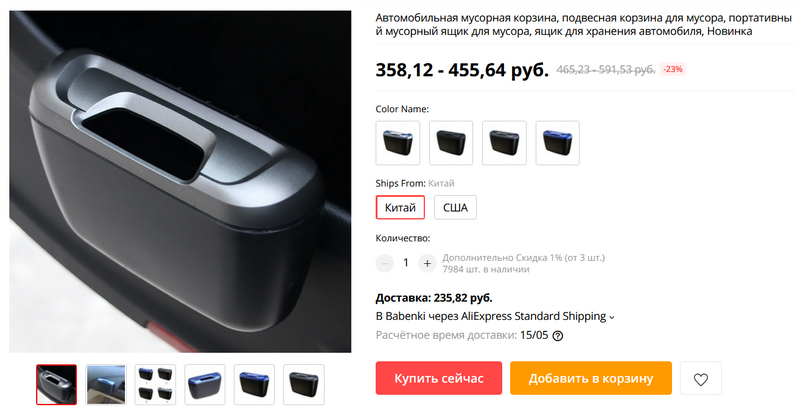Click Добавить в корзину button
Image resolution: width=800 pixels, height=409 pixels.
point(591,378)
